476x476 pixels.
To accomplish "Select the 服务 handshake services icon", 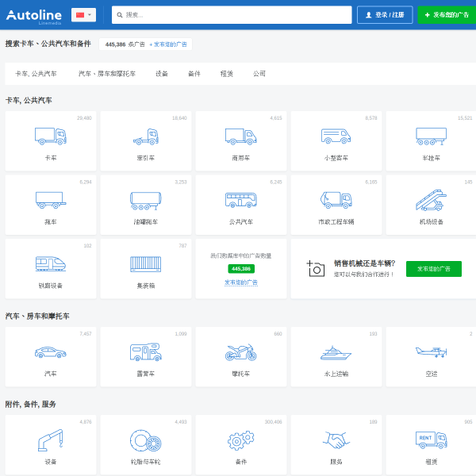I will [336, 440].
